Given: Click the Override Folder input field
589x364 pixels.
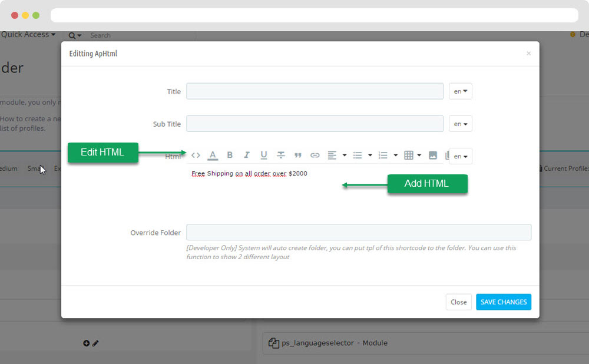Looking at the screenshot, I should tap(358, 232).
